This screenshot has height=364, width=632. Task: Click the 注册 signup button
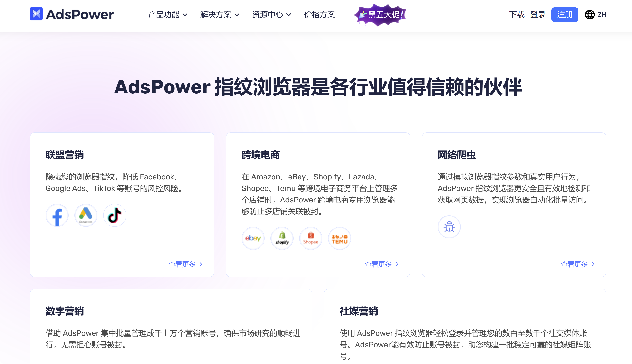coord(565,14)
